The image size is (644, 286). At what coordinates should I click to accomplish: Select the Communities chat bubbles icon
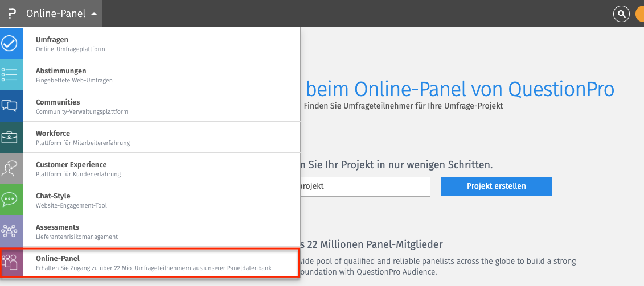point(9,106)
